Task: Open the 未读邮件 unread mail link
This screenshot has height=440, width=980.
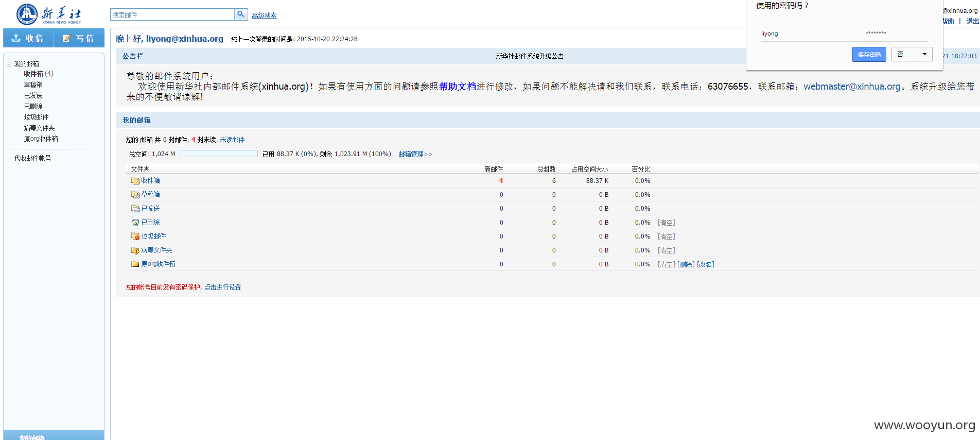Action: pyautogui.click(x=232, y=140)
